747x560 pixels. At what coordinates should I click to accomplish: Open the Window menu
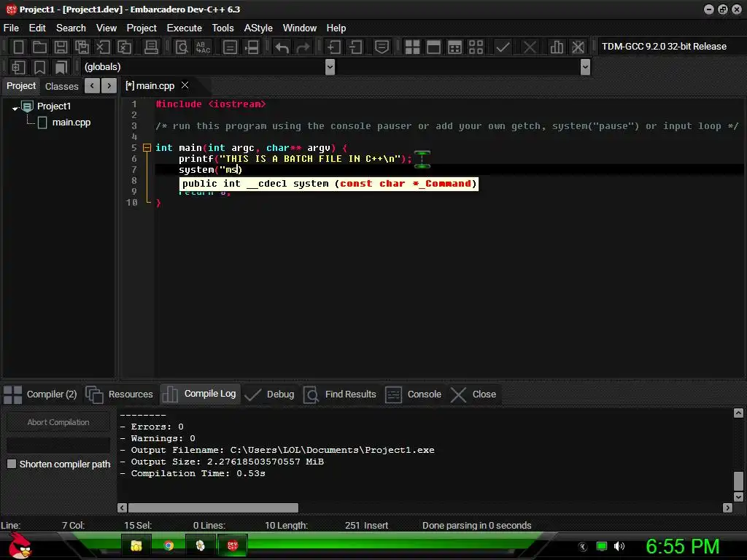point(300,28)
